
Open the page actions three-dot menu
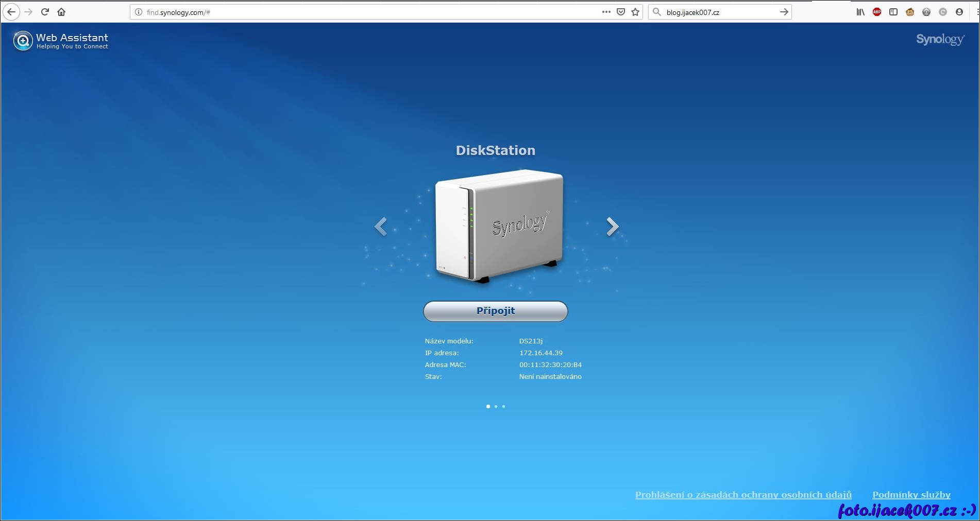[606, 12]
